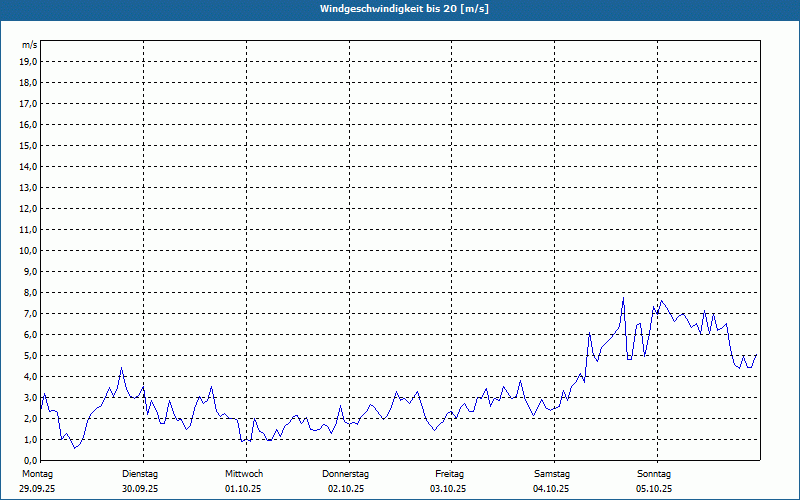Click the 19,0 y-axis value
This screenshot has width=800, height=500.
coord(29,61)
